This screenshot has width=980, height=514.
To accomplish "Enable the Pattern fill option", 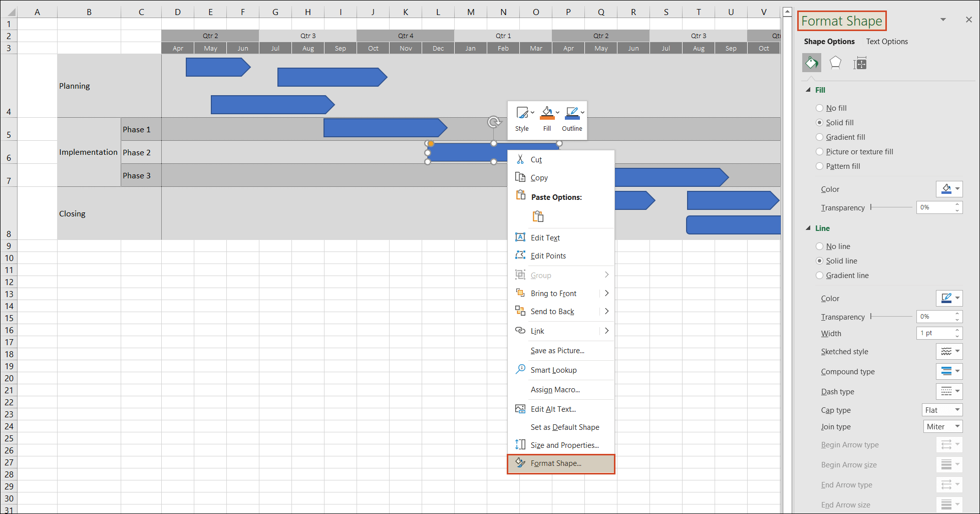I will tap(819, 166).
